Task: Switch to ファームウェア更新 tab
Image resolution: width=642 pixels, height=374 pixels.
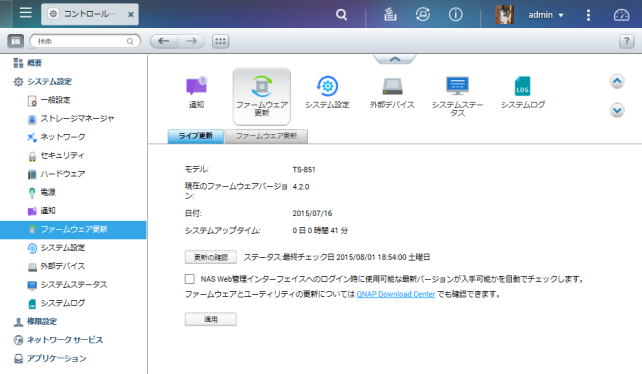Action: point(266,136)
